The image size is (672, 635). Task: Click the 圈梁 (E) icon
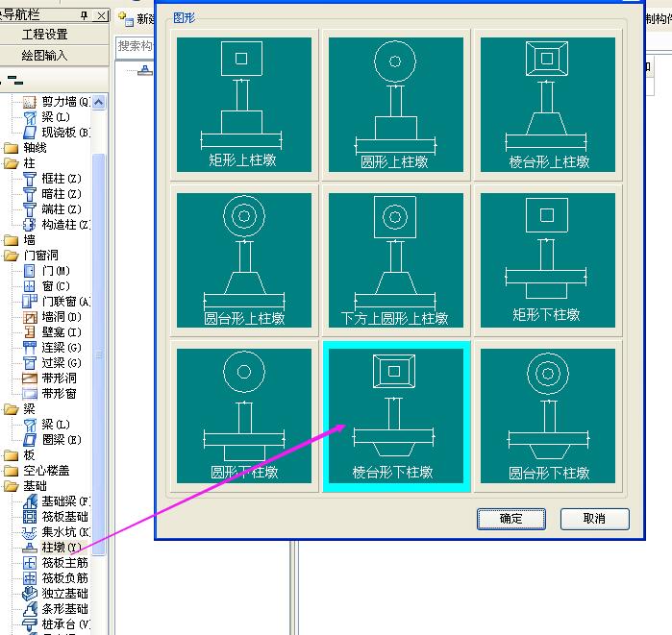coord(29,440)
